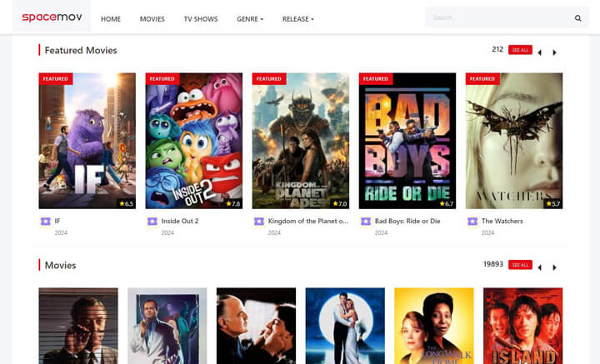Click the movie icon beside Inside Out 2
Screen dimensions: 600x364
pyautogui.click(x=152, y=222)
